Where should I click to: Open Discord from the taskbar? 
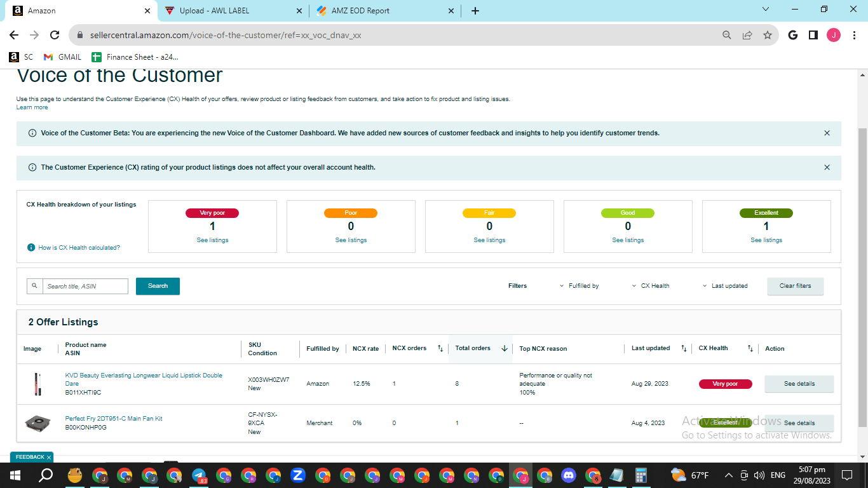tap(569, 475)
